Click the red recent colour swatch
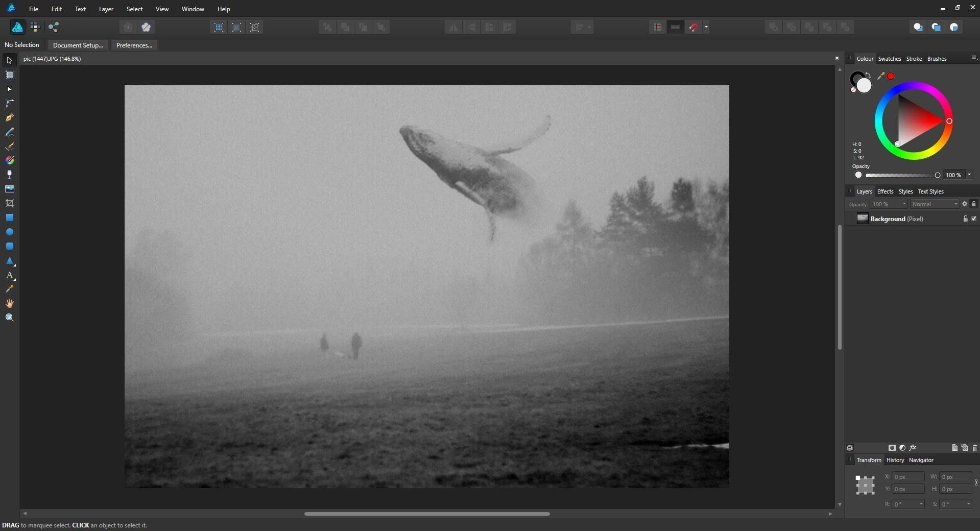 [x=891, y=76]
